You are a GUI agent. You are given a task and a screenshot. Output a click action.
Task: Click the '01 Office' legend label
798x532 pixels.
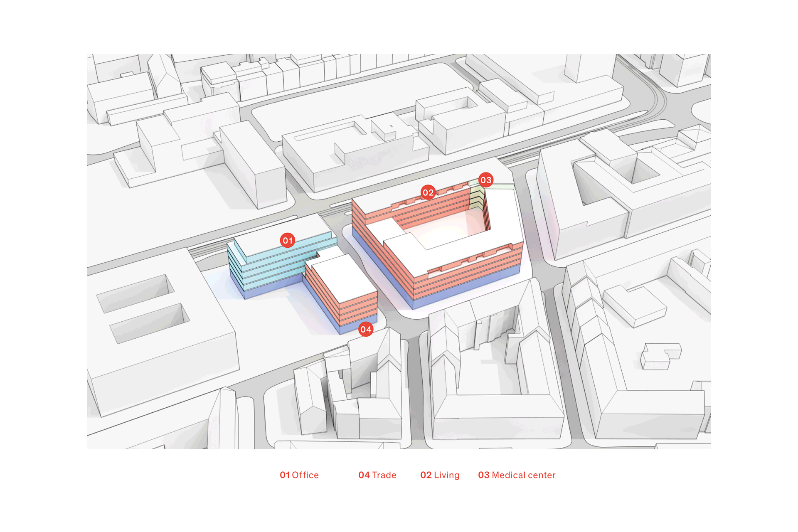tap(299, 475)
